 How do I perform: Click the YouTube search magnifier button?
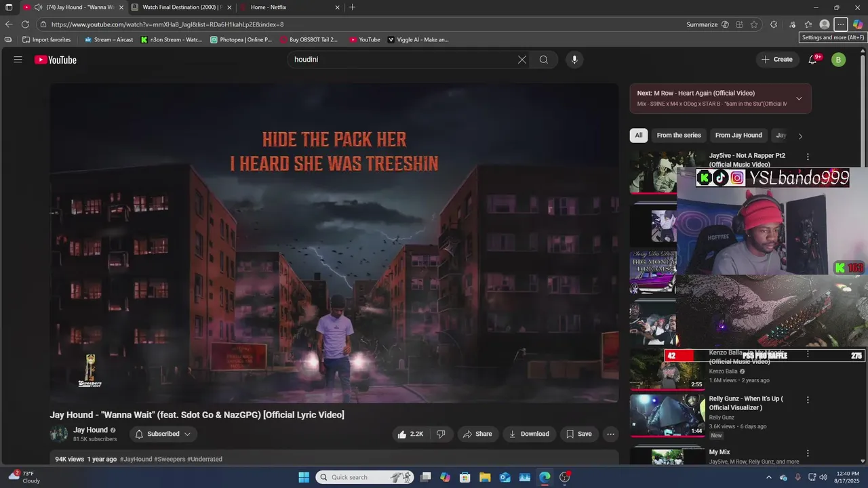[x=544, y=60]
